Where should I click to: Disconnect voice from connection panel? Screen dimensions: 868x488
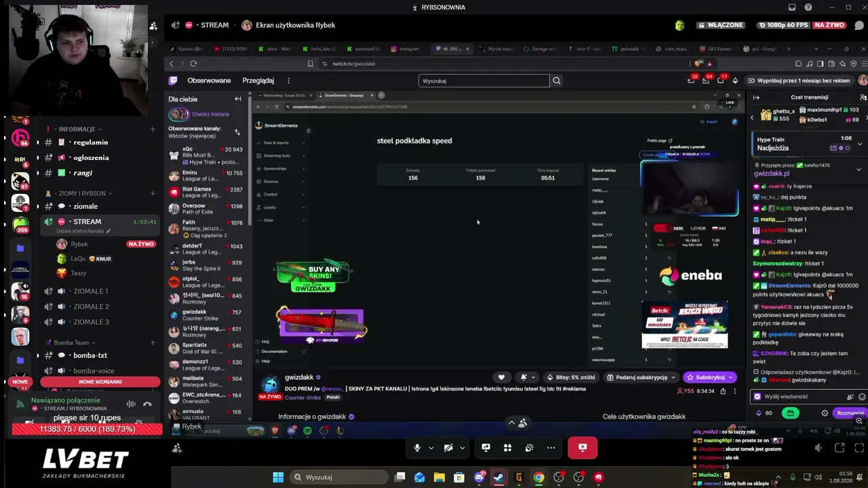click(147, 404)
